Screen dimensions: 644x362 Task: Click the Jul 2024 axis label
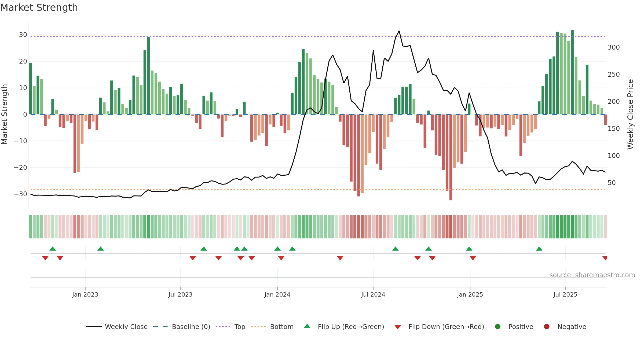373,294
